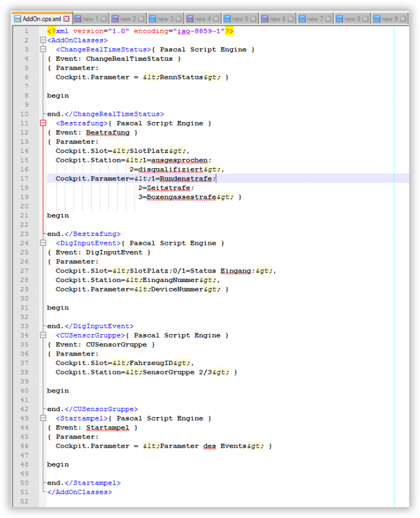Click the closing </AddOnClasses> tag

[79, 492]
